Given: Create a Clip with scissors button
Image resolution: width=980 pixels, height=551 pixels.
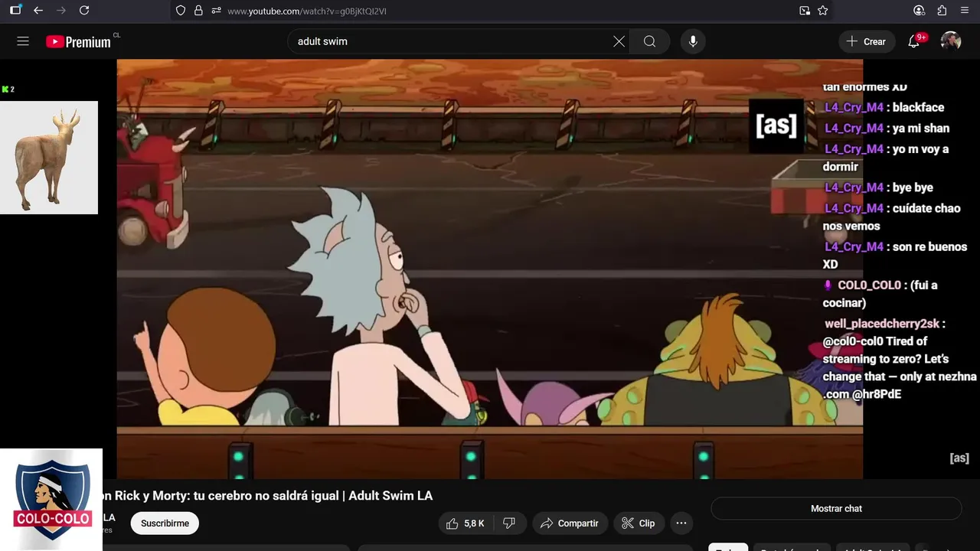Looking at the screenshot, I should [x=639, y=523].
